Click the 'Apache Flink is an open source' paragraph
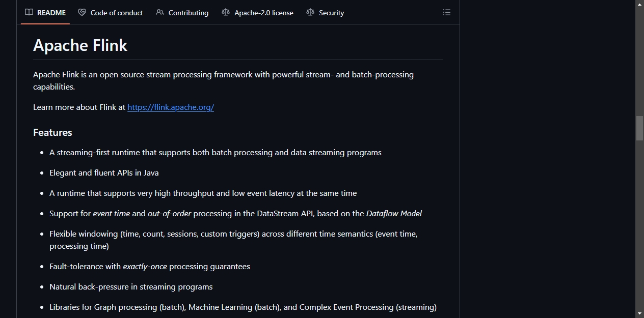644x318 pixels. [223, 80]
